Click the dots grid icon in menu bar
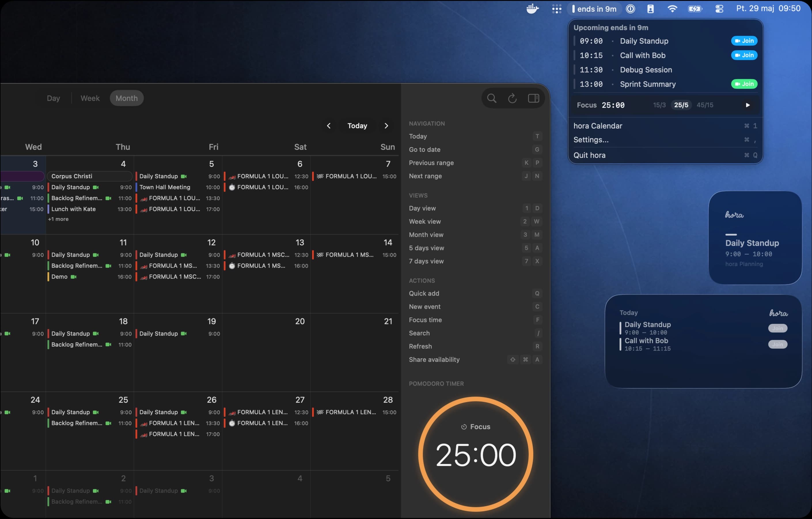 557,9
